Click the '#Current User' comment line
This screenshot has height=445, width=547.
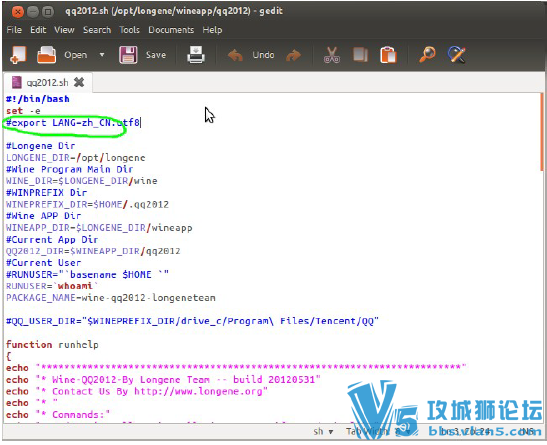click(44, 262)
